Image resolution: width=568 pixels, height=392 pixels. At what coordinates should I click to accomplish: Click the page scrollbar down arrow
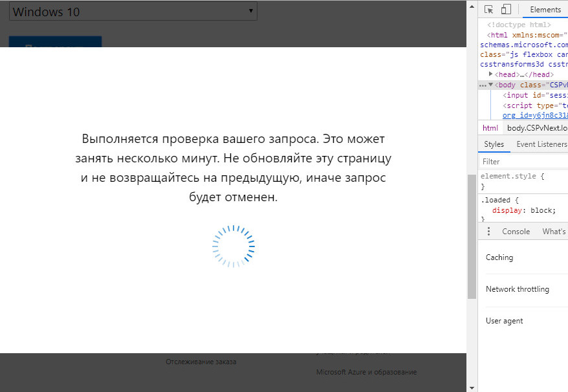click(472, 387)
